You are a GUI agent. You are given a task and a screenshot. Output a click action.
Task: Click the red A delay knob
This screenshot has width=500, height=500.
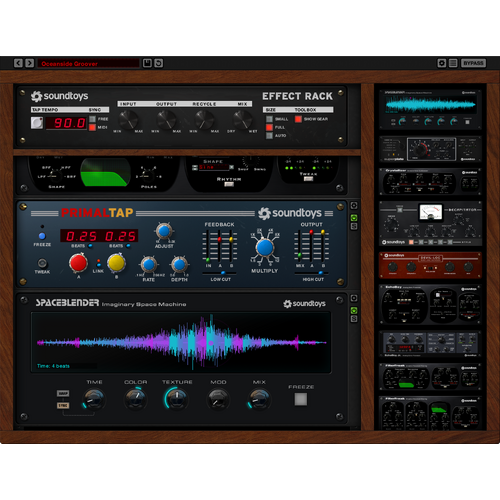[x=78, y=263]
